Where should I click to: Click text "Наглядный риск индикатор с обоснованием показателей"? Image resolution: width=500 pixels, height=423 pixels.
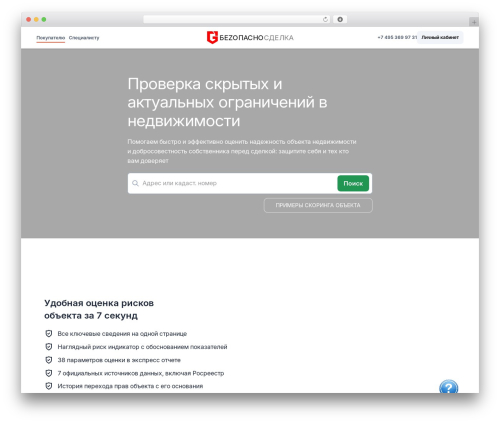[x=142, y=347]
